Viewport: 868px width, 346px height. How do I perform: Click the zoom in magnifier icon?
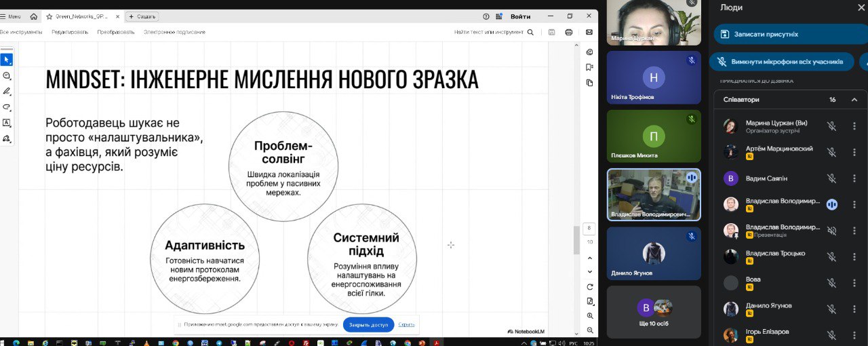pyautogui.click(x=590, y=315)
